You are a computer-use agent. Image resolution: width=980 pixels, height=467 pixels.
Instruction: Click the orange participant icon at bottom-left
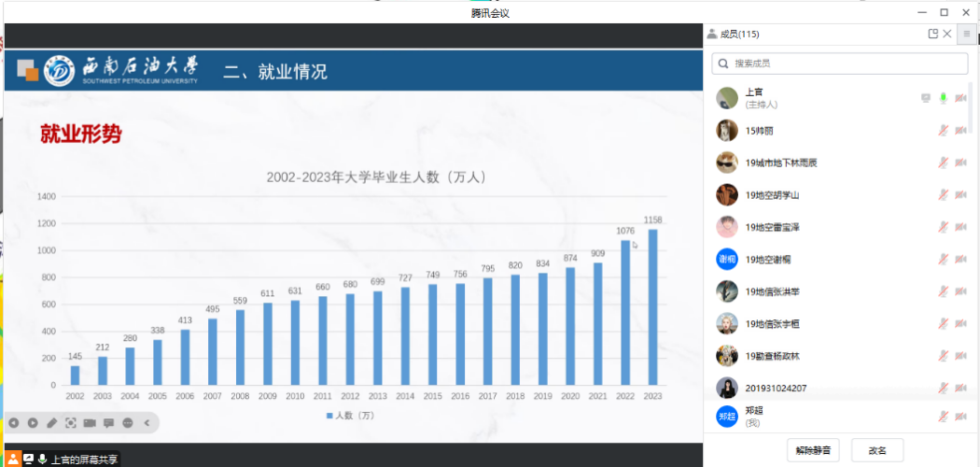(13, 459)
